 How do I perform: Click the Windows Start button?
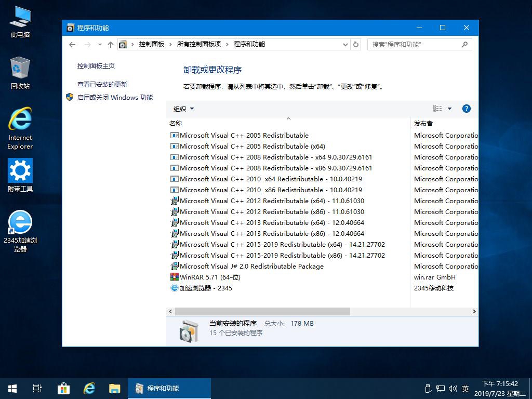[x=12, y=389]
